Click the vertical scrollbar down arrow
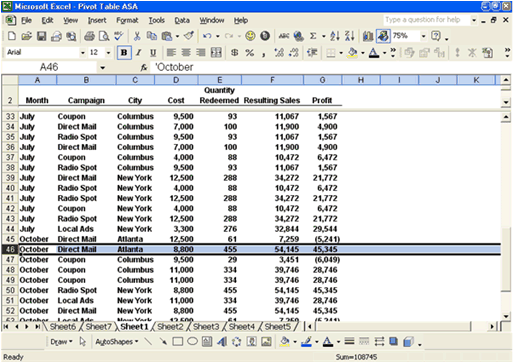Image resolution: width=515 pixels, height=364 pixels. (506, 316)
